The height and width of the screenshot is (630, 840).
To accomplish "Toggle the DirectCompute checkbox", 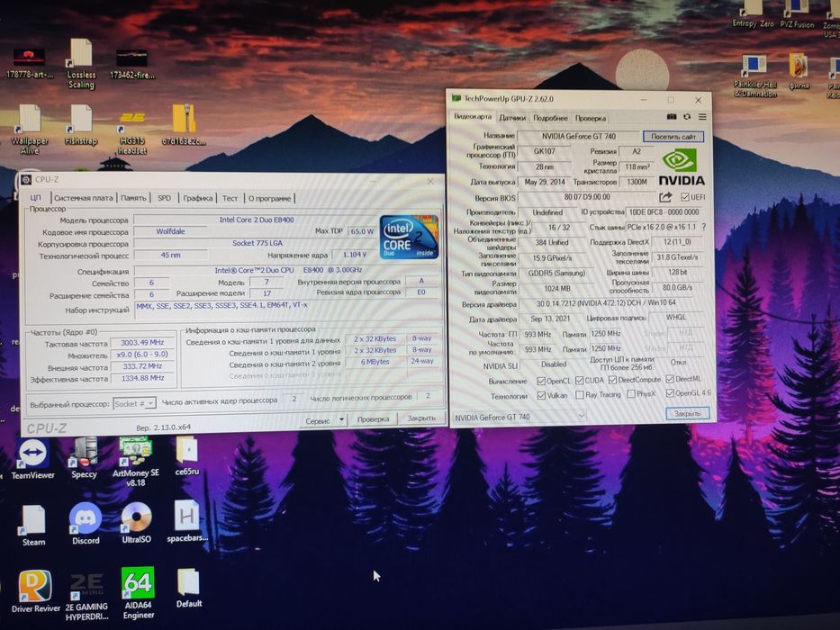I will 612,380.
